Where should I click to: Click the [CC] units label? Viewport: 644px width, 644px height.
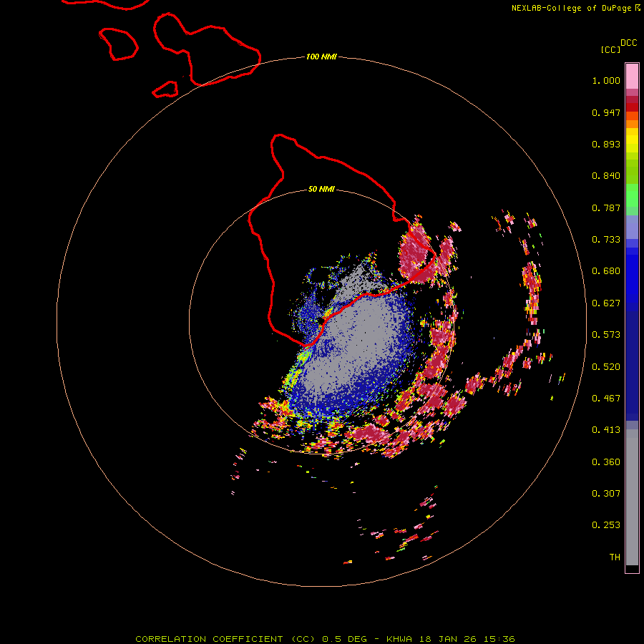point(610,49)
